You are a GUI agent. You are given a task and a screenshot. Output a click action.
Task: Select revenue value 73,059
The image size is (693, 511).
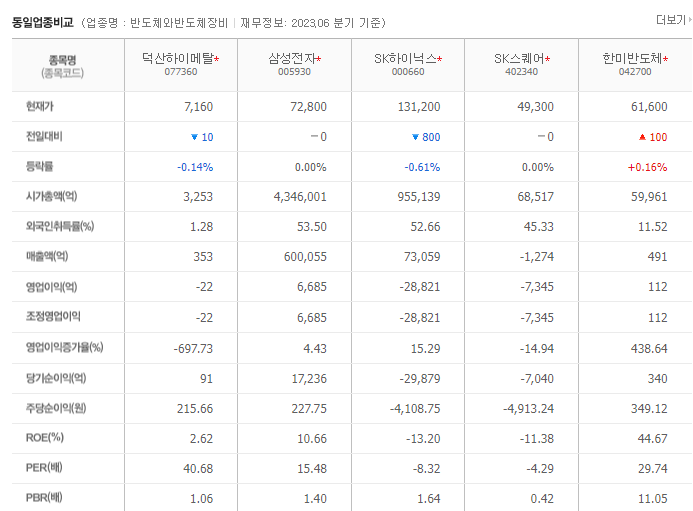[x=422, y=257]
